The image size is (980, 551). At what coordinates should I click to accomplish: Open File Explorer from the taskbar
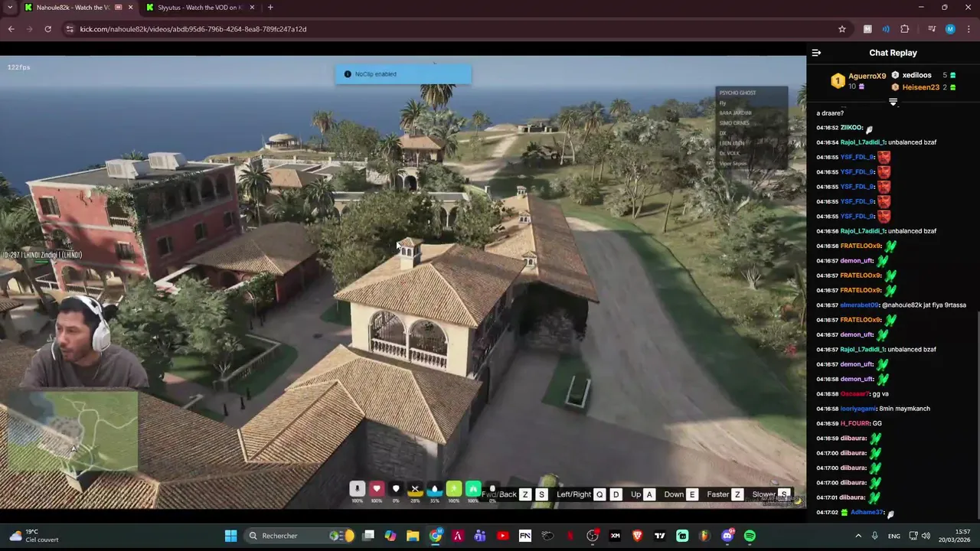[413, 536]
